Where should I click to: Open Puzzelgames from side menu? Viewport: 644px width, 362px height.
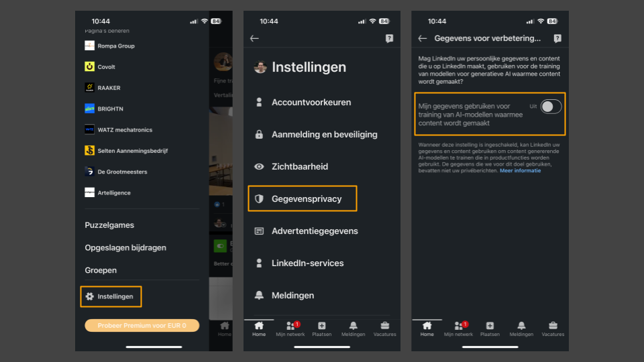pos(109,225)
